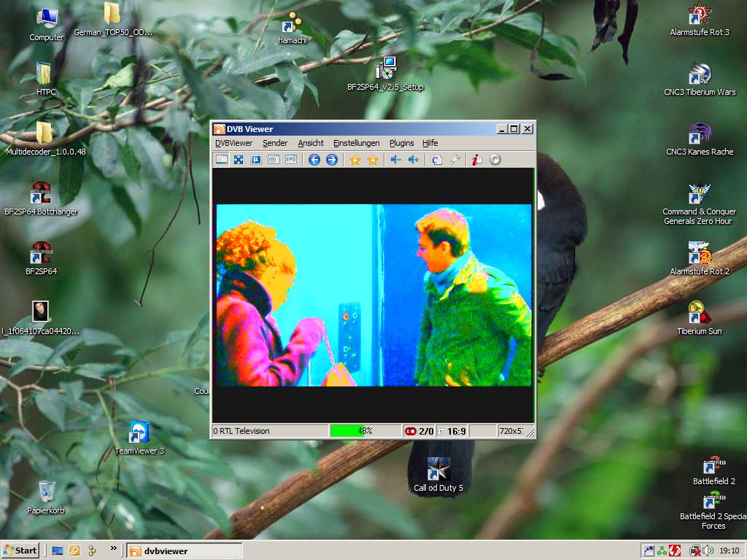Click the show desktop quick launch icon
The height and width of the screenshot is (560, 747).
(58, 551)
